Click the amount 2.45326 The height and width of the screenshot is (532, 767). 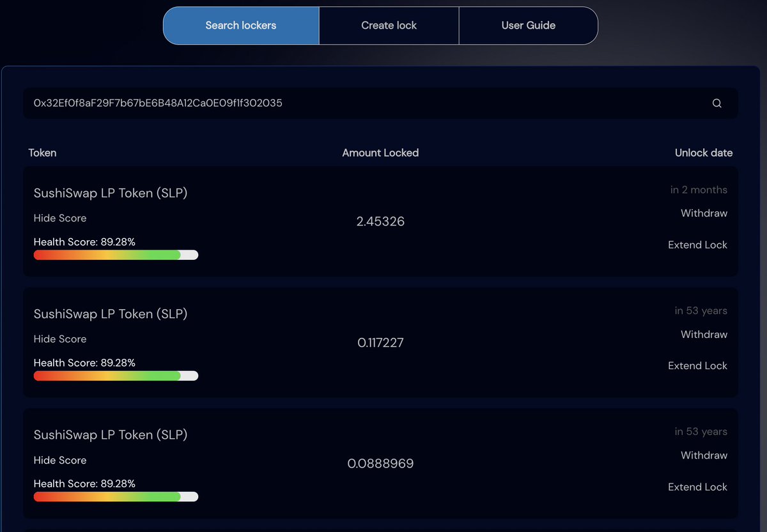[380, 222]
